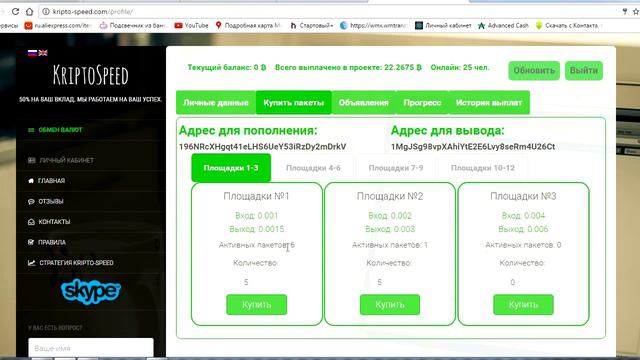
Task: Open the История выплат tab
Action: [x=489, y=102]
